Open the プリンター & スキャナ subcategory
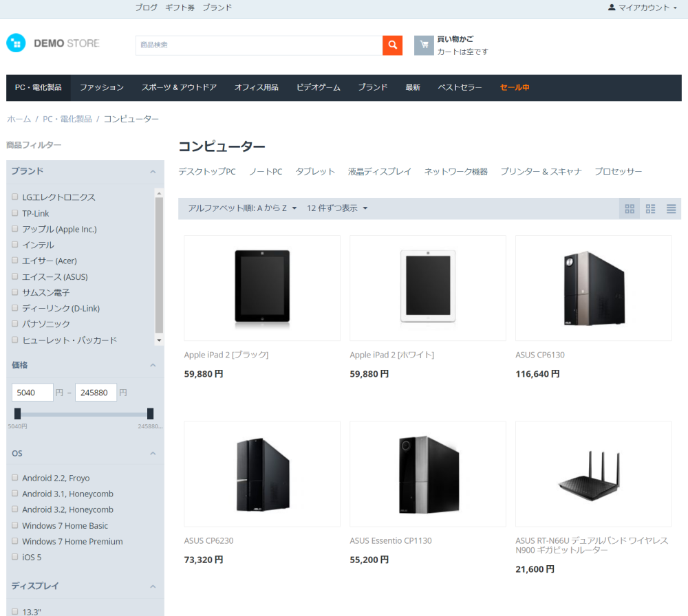Viewport: 688px width, 616px height. point(541,171)
